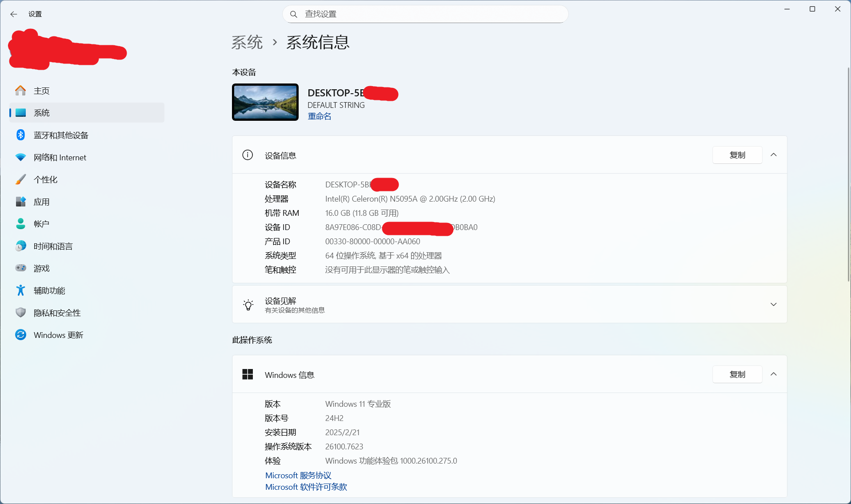Select the 游戏 sidebar label
This screenshot has height=504, width=851.
coord(42,268)
